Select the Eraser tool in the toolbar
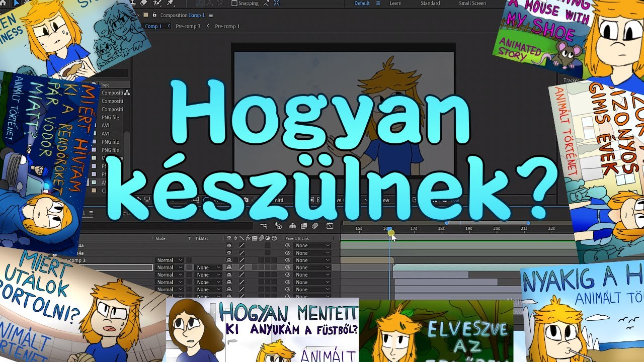 click(143, 3)
